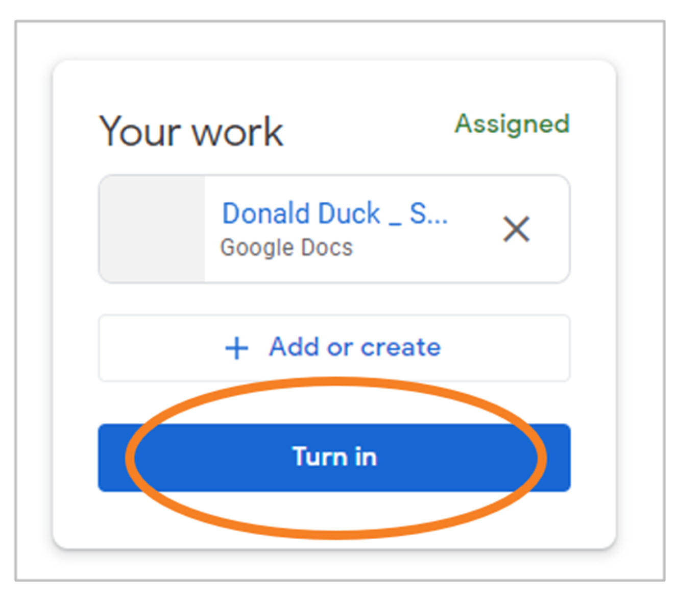Screen dimensions: 700x599
Task: Open the Add or create menu
Action: click(334, 348)
